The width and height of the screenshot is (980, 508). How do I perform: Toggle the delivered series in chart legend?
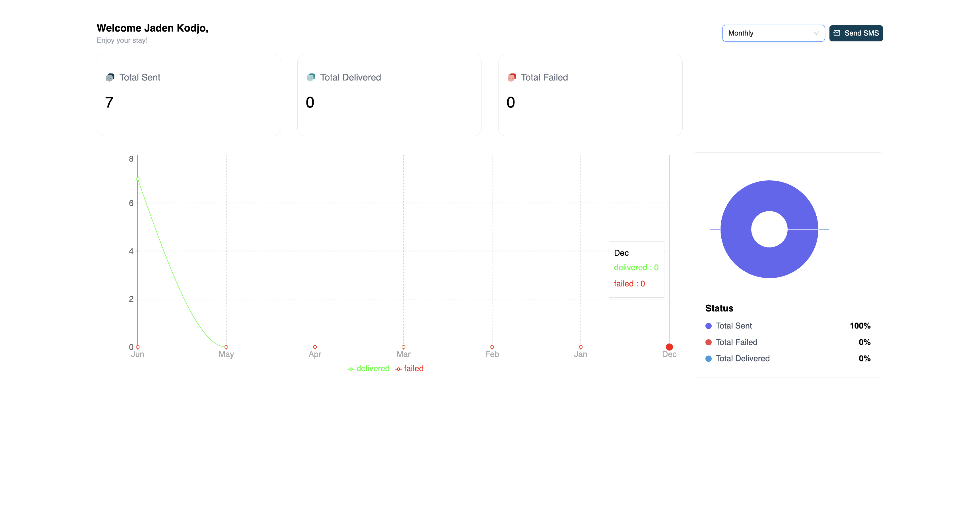click(368, 368)
